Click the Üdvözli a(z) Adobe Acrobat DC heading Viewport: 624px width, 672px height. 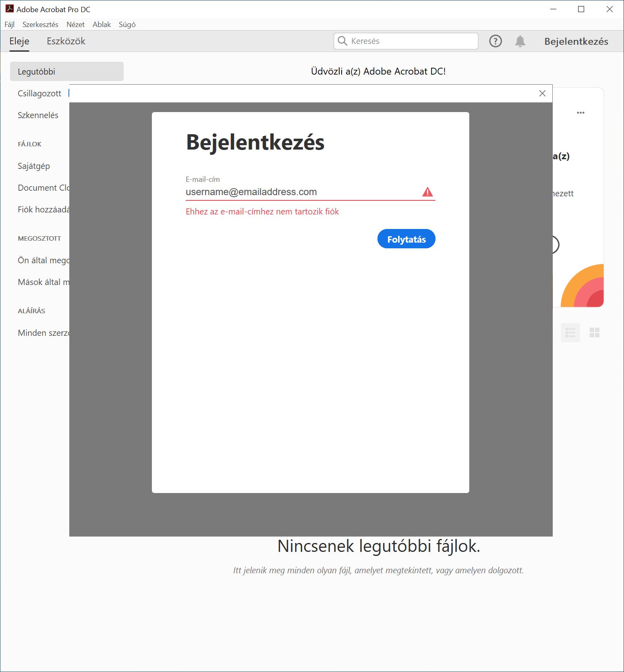pos(378,71)
